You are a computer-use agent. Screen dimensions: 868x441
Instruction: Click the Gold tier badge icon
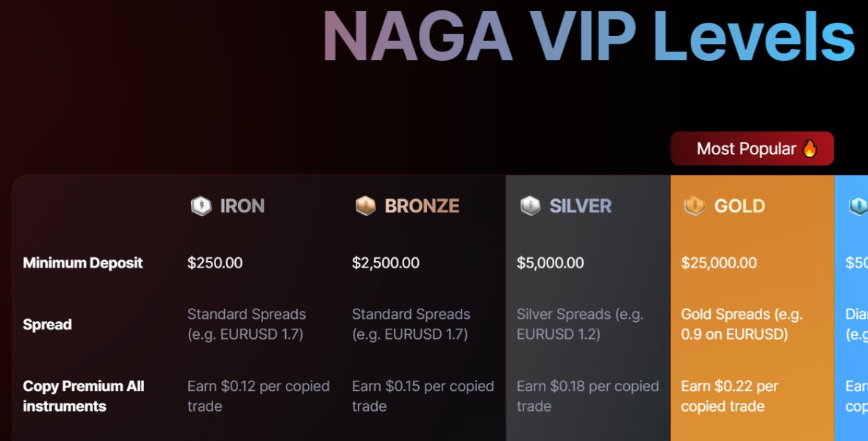(695, 206)
